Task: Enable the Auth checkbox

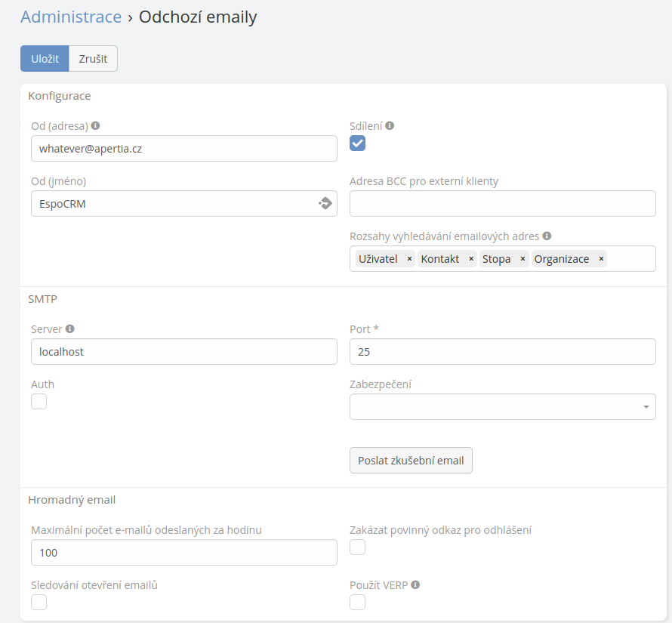Action: (39, 402)
